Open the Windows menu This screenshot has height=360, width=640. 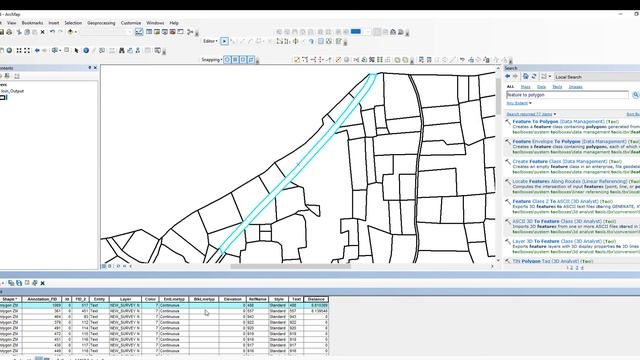point(155,23)
